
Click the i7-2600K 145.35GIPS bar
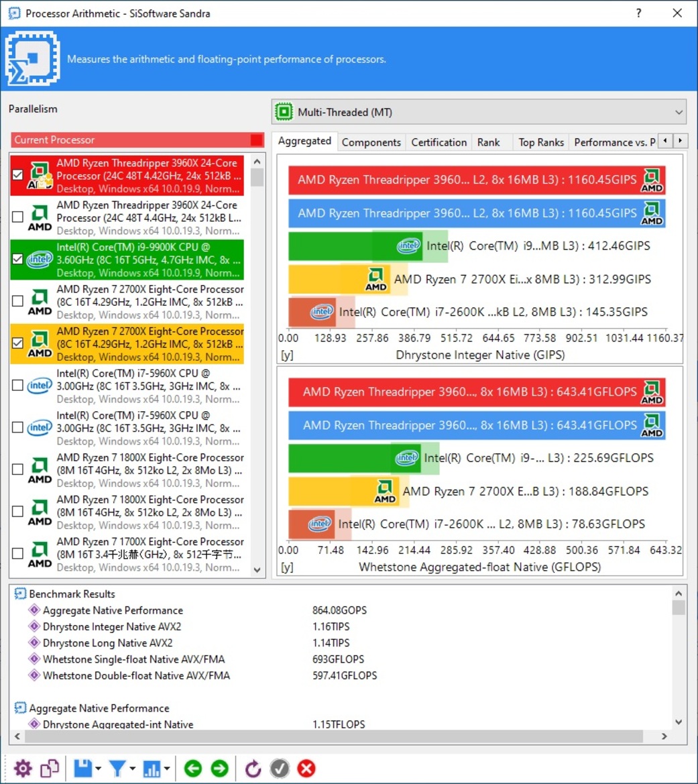point(312,312)
